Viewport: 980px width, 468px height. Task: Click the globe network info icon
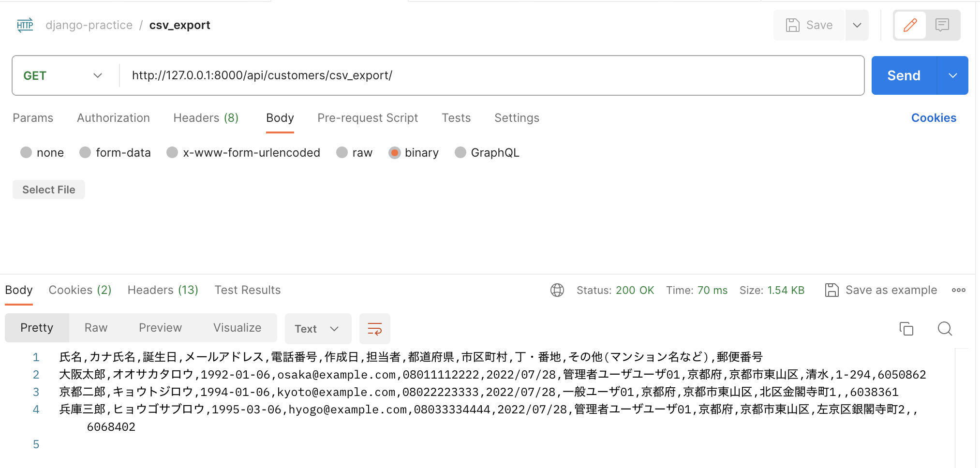[x=557, y=290]
